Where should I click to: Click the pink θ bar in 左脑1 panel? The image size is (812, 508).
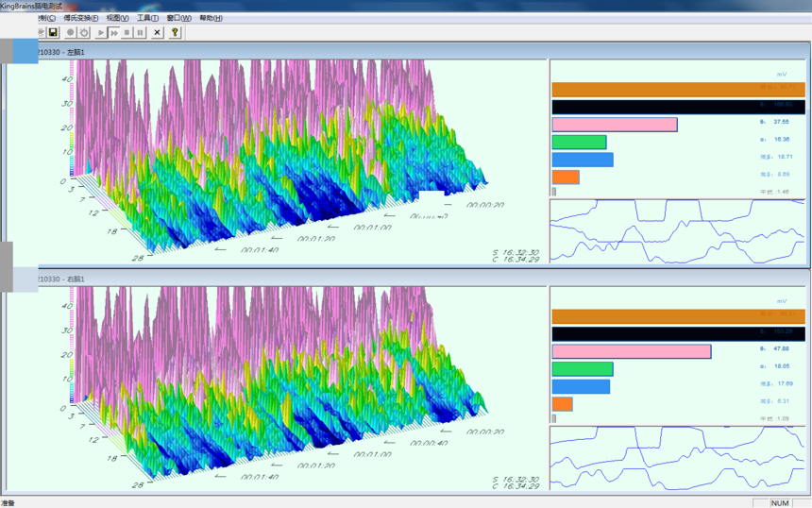click(615, 125)
